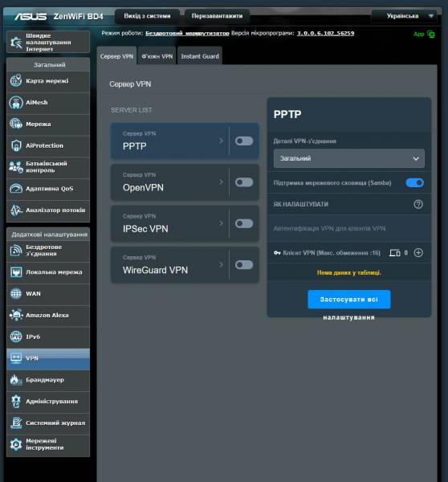
Task: Open the Брандмауер menu item label
Action: tap(45, 380)
